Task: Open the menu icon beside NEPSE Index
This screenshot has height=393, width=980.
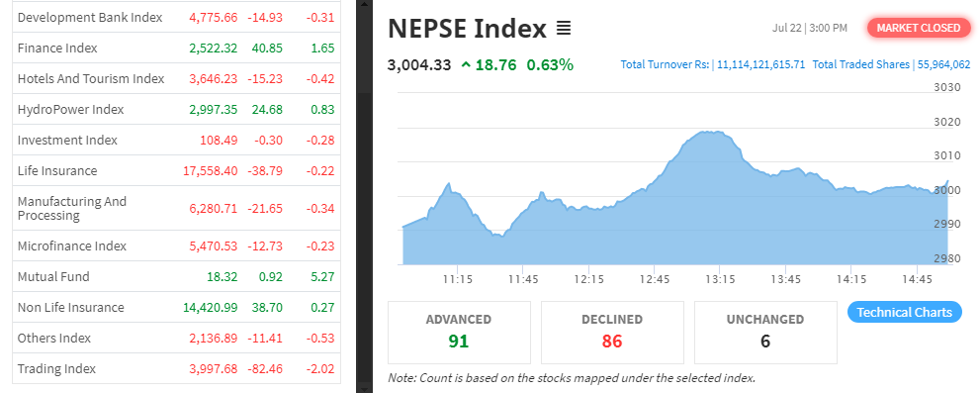Action: [563, 28]
